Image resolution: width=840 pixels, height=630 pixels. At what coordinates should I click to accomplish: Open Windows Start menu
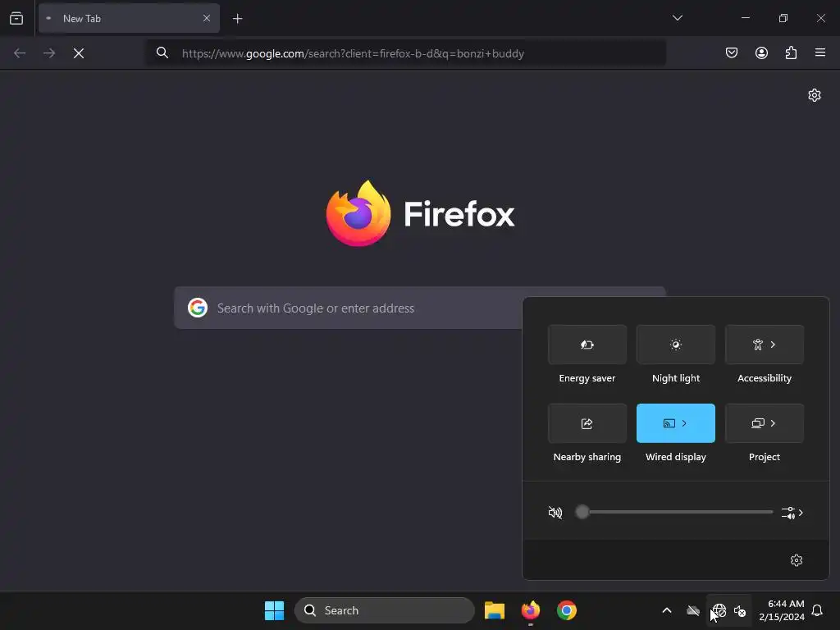pyautogui.click(x=274, y=610)
